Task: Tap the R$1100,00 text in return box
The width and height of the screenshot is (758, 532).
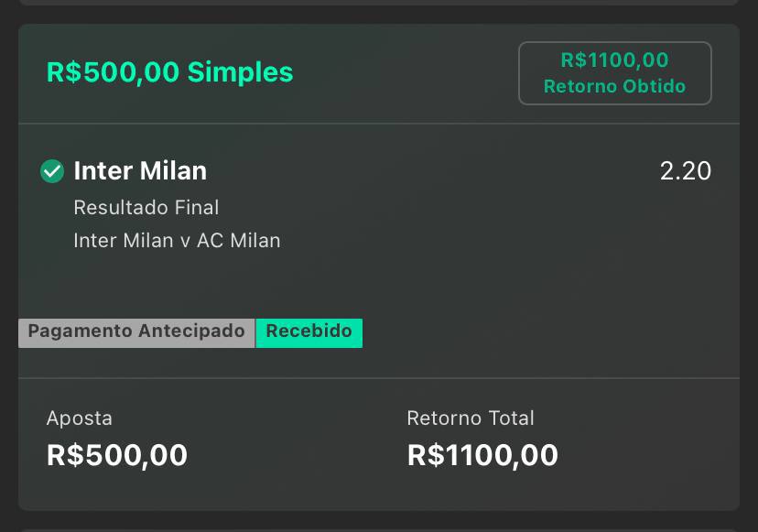Action: pyautogui.click(x=615, y=60)
